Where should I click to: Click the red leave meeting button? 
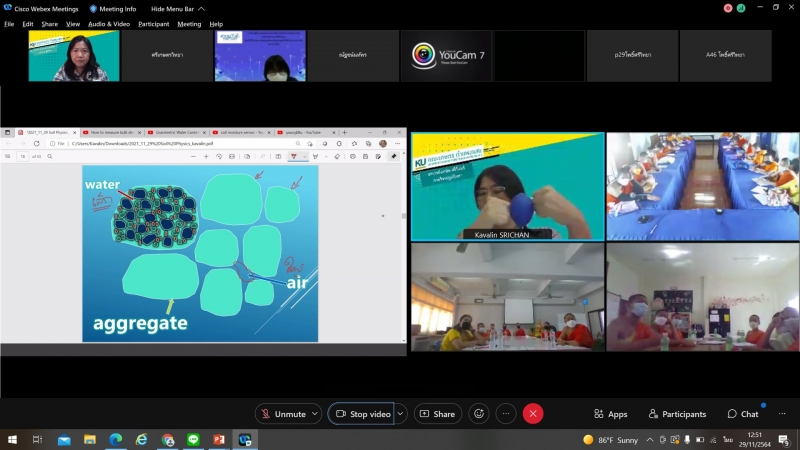pyautogui.click(x=533, y=414)
